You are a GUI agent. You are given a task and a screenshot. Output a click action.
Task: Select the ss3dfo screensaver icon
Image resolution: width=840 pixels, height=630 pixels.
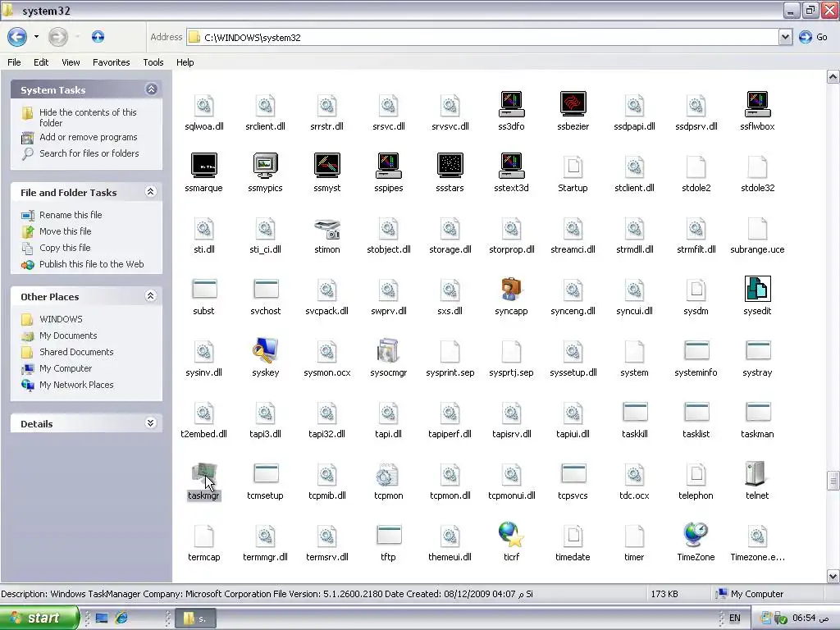[x=512, y=104]
